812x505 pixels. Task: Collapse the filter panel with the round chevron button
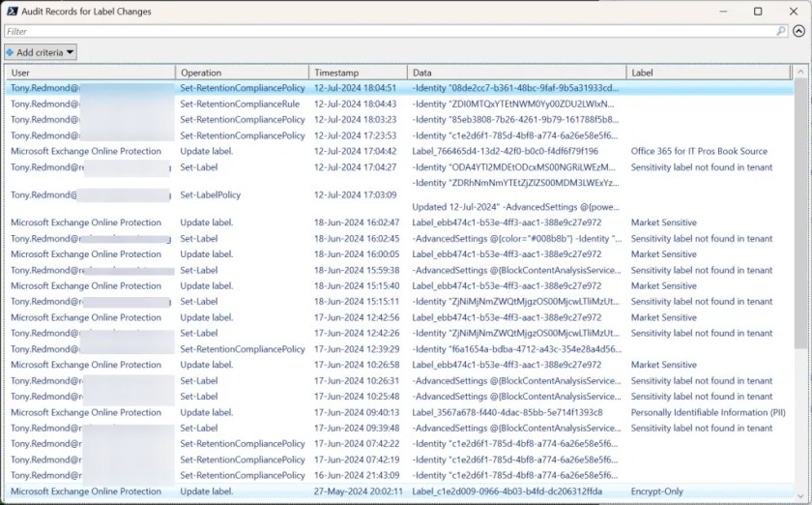(799, 31)
